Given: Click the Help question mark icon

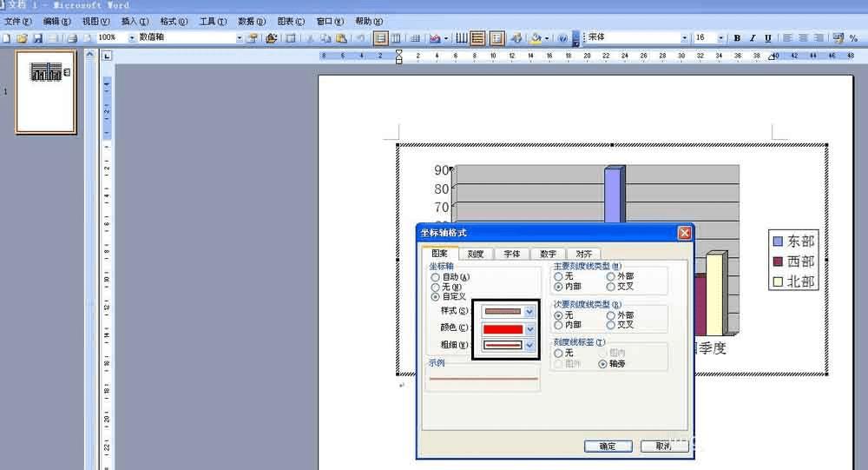Looking at the screenshot, I should [562, 37].
